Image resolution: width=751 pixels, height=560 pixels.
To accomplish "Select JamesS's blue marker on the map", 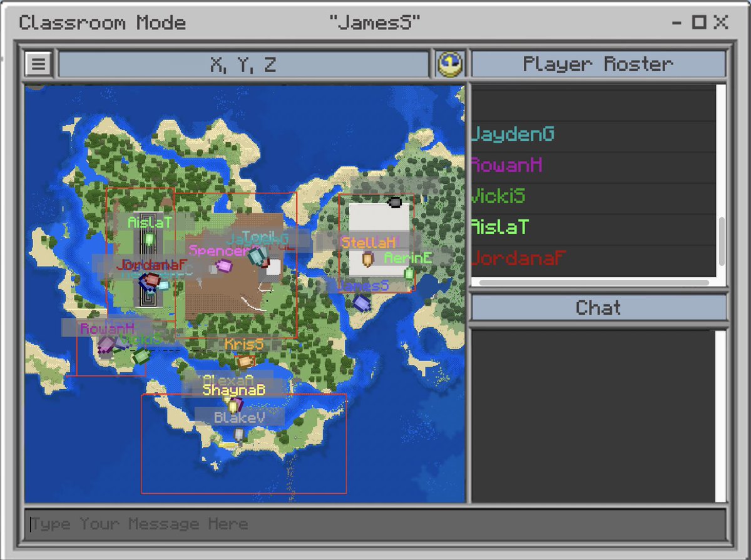I will click(362, 303).
